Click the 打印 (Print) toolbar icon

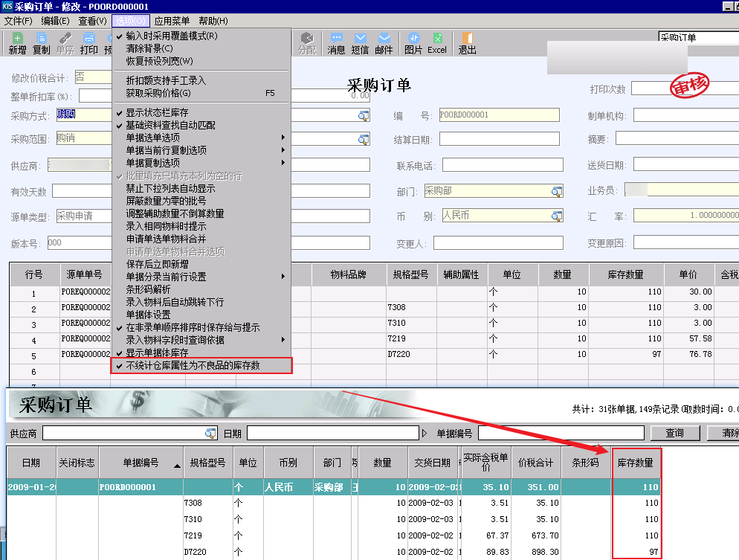point(89,43)
